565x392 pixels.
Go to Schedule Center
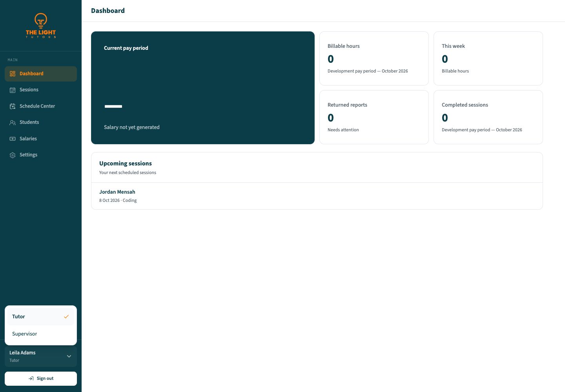(x=41, y=106)
